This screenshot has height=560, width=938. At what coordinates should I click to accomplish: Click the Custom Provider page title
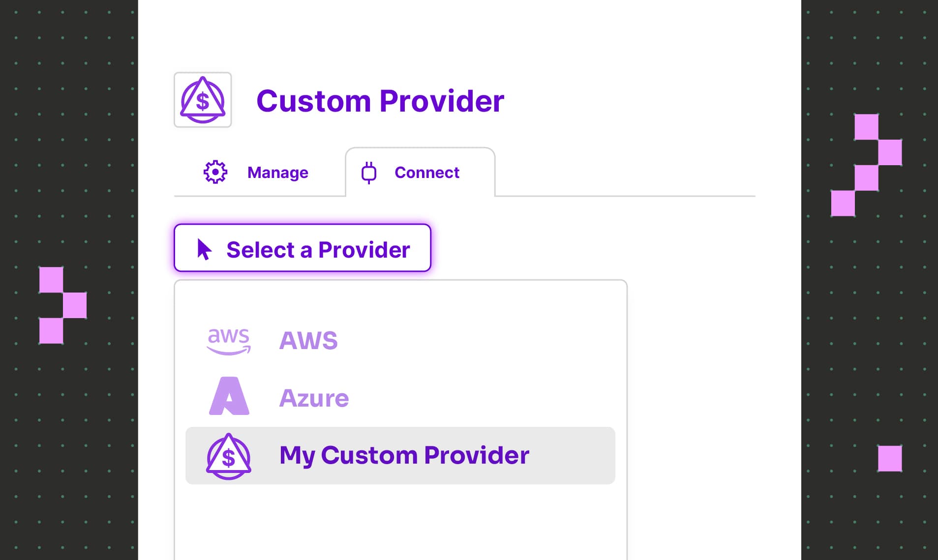click(381, 100)
